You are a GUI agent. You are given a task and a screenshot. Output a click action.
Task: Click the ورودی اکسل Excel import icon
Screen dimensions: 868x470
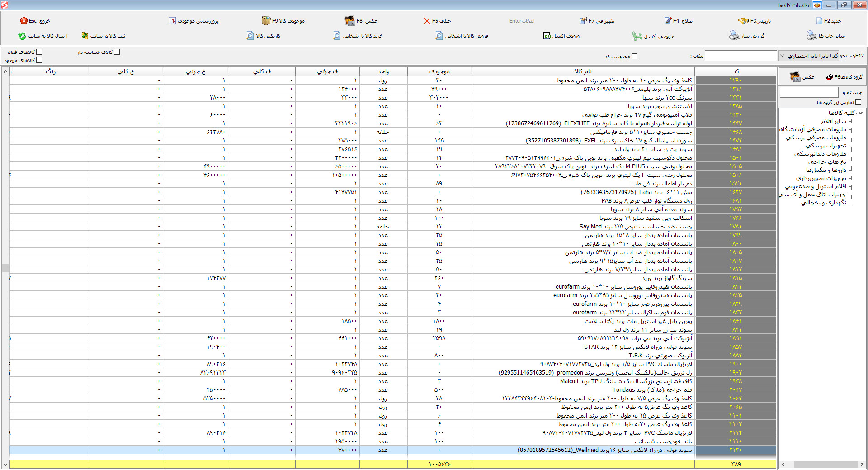[547, 36]
